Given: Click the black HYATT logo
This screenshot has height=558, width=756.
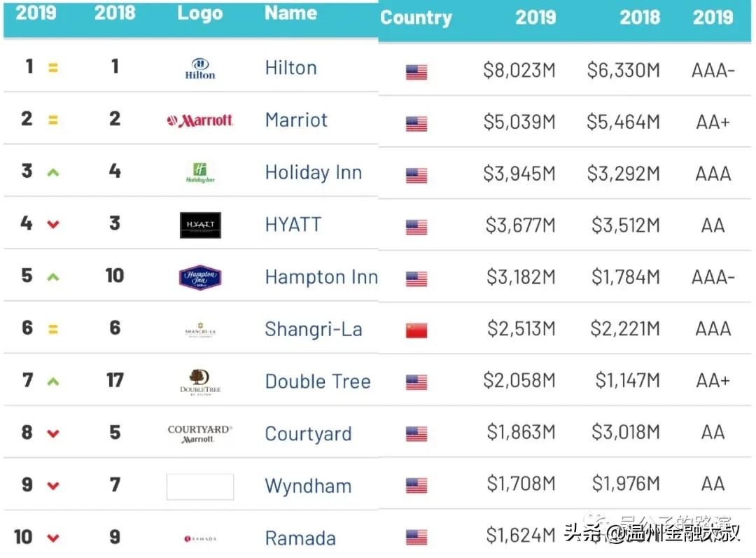Looking at the screenshot, I should click(x=200, y=225).
